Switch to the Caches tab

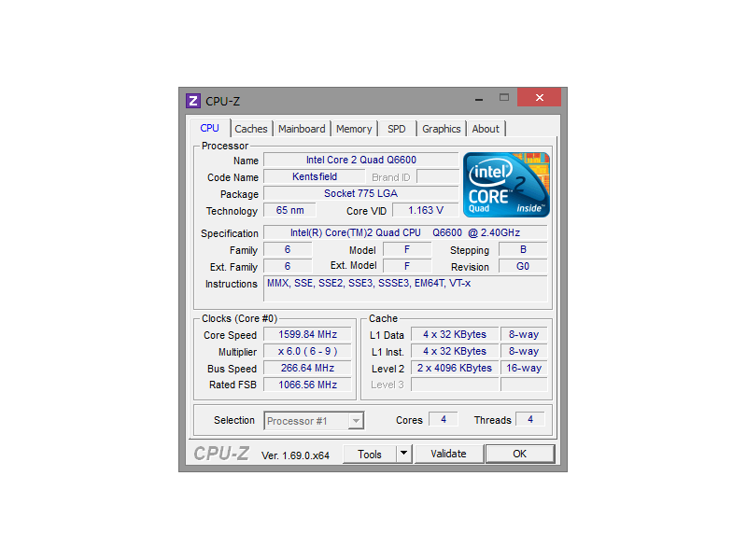[x=250, y=129]
